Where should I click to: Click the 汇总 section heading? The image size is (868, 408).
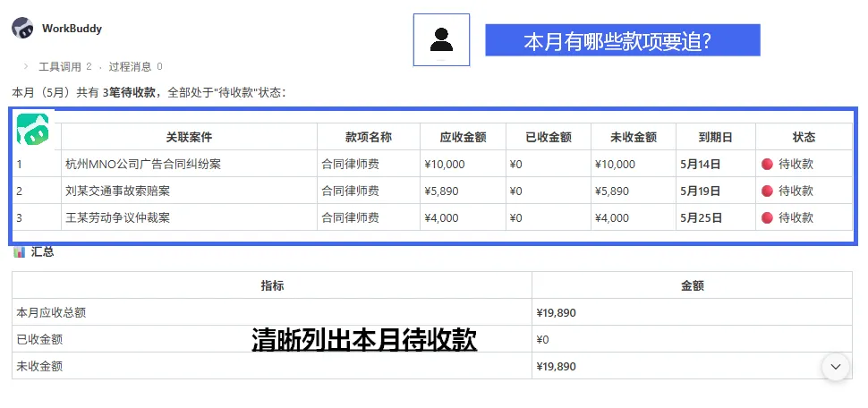tap(43, 252)
